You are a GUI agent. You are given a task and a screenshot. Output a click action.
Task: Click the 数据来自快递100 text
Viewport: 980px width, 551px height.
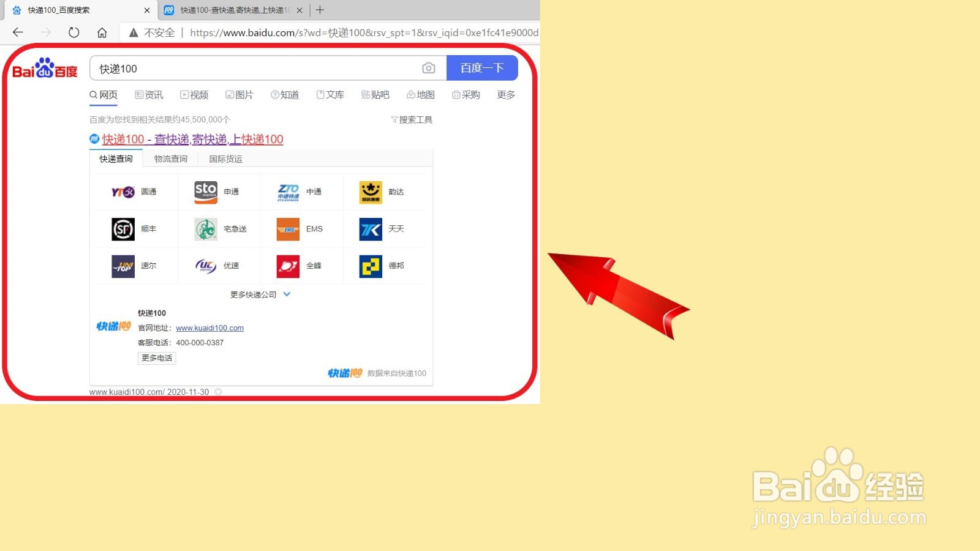coord(397,373)
